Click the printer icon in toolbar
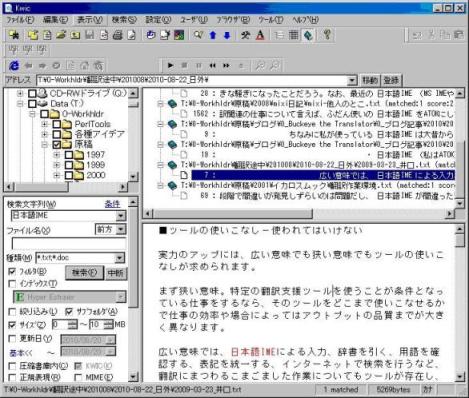This screenshot has height=398, width=469. click(x=117, y=35)
